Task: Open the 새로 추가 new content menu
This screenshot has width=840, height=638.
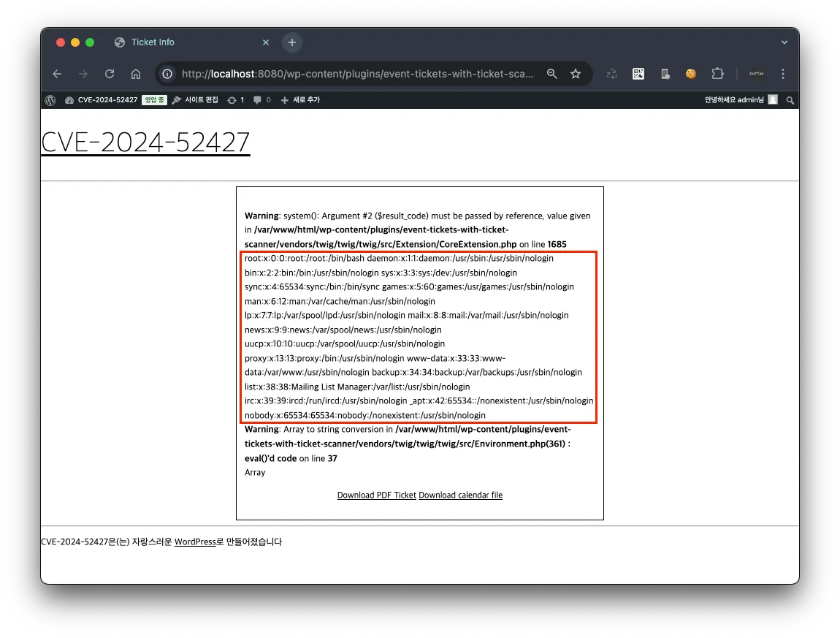Action: (x=300, y=100)
